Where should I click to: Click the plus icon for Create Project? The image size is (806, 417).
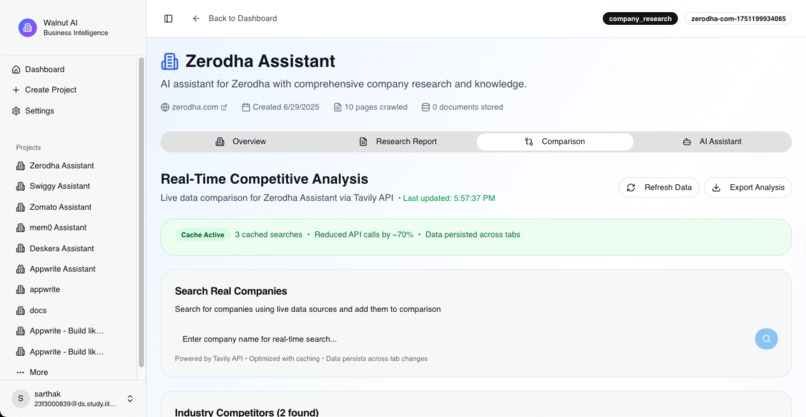click(x=16, y=90)
